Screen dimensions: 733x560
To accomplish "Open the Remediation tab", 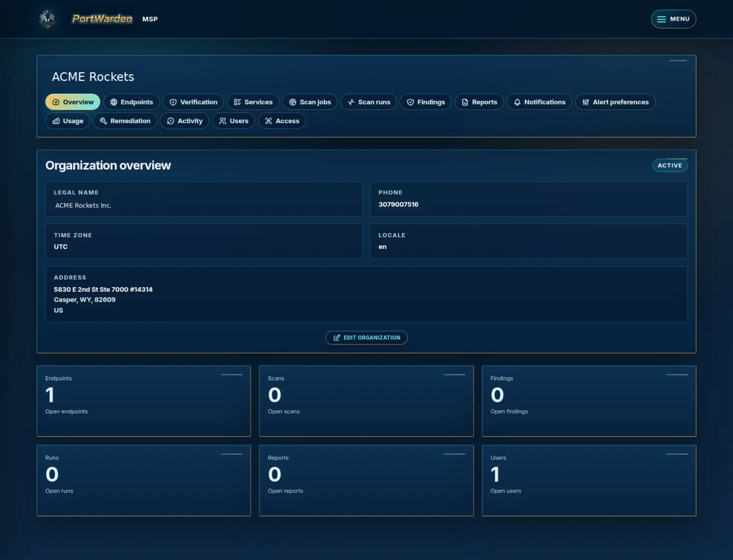I will [125, 121].
